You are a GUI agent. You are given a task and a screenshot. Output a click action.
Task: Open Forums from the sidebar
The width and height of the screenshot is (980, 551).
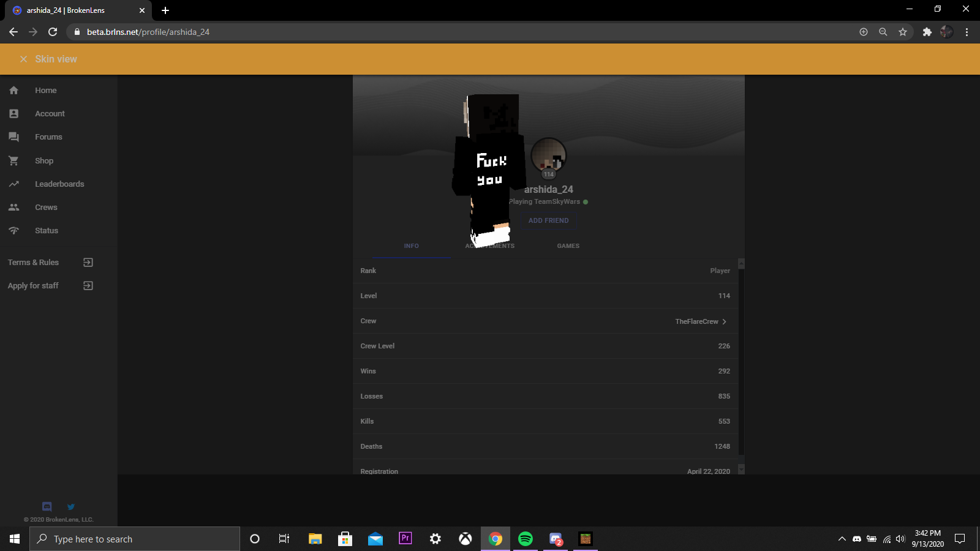(x=48, y=137)
